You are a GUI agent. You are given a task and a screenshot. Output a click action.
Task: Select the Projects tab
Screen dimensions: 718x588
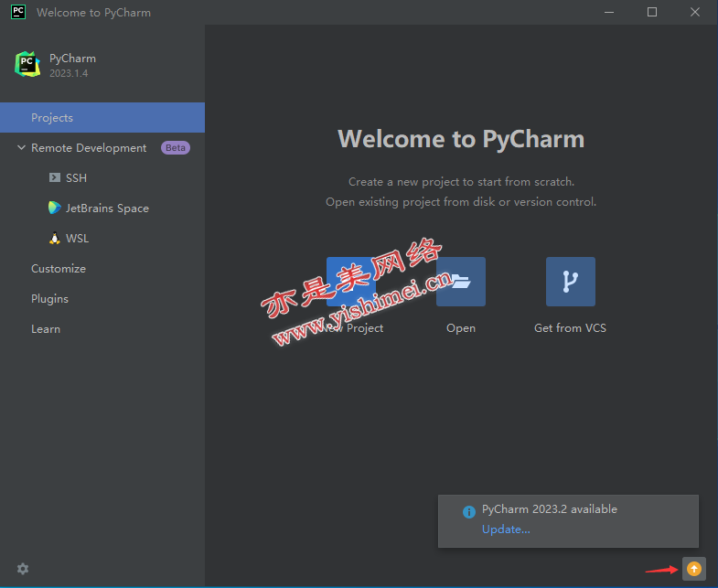[x=102, y=118]
